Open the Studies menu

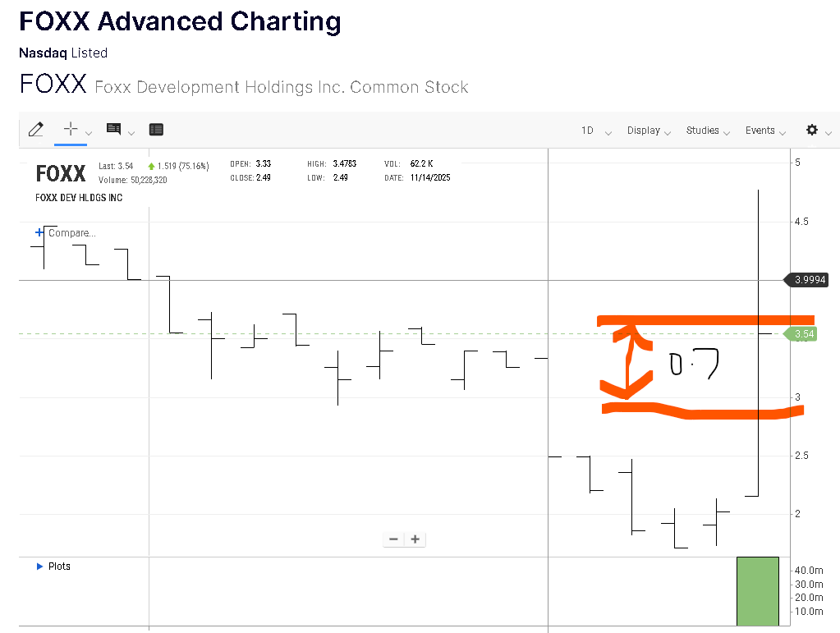(708, 131)
